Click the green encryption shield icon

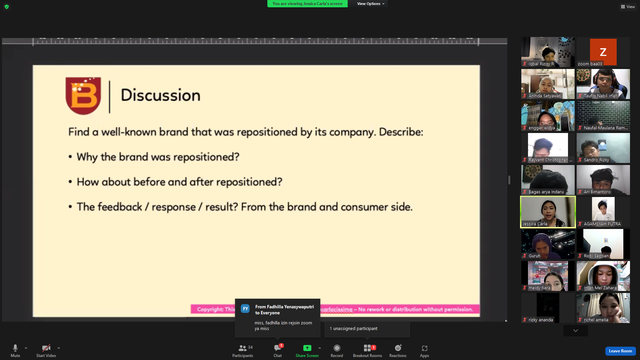[x=7, y=7]
